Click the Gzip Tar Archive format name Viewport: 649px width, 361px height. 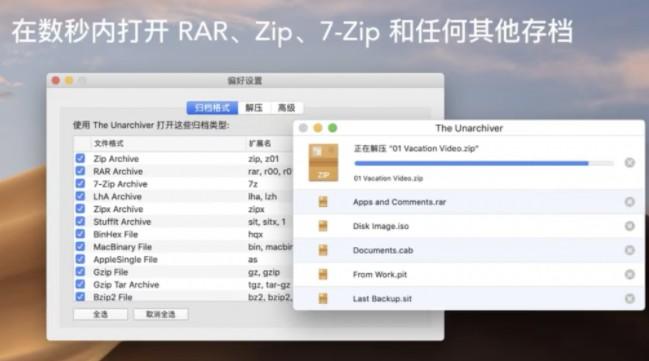[126, 285]
